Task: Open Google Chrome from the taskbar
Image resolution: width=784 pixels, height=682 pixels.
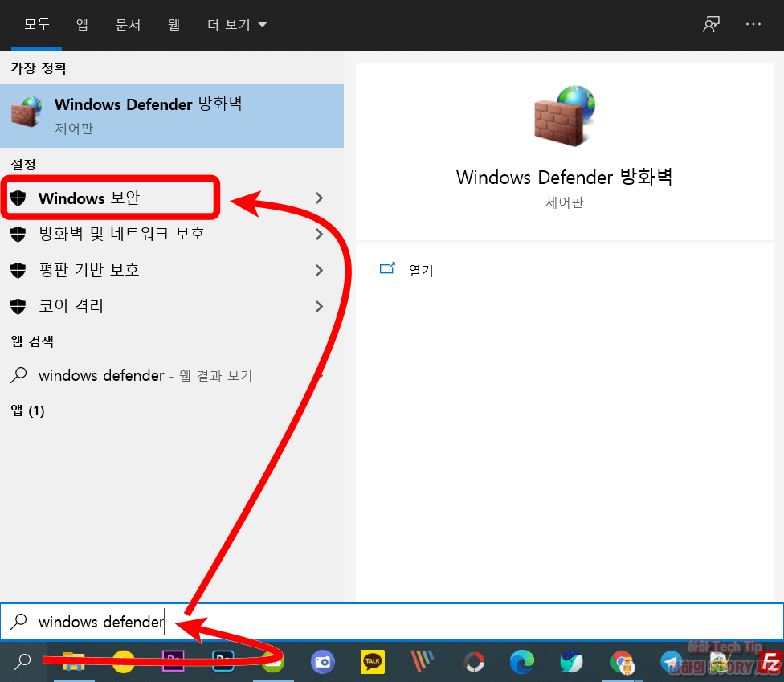Action: coord(622,663)
